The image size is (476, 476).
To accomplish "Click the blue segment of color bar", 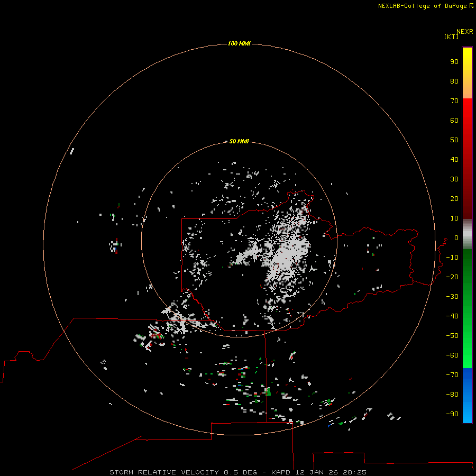I will 467,396.
